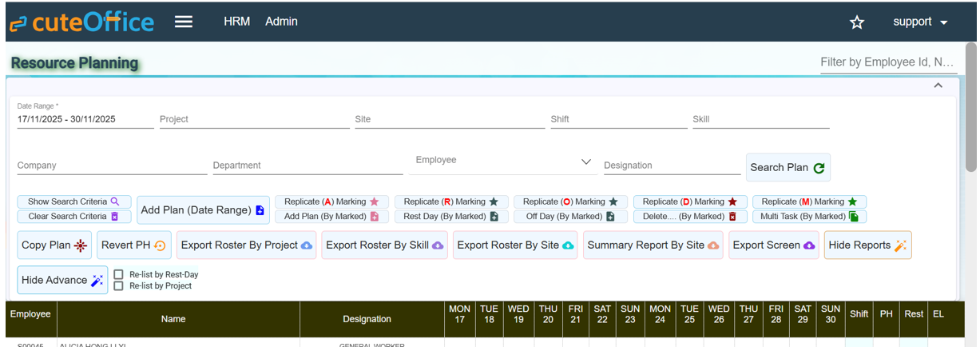The width and height of the screenshot is (980, 347).
Task: Click the hamburger menu icon
Action: click(x=184, y=22)
